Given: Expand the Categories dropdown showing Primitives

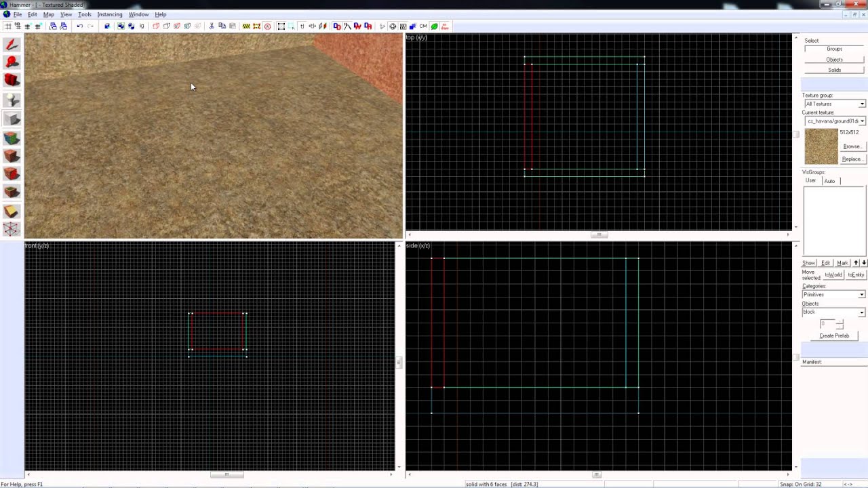Looking at the screenshot, I should click(862, 295).
